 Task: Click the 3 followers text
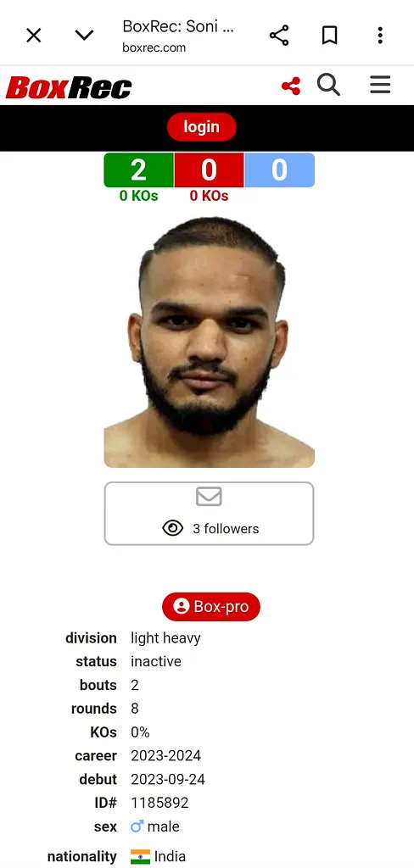226,529
